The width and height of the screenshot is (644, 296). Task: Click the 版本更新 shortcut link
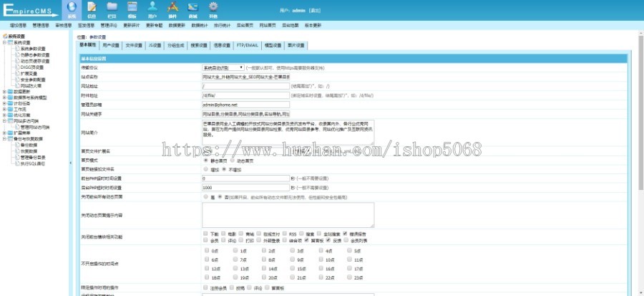pyautogui.click(x=313, y=26)
